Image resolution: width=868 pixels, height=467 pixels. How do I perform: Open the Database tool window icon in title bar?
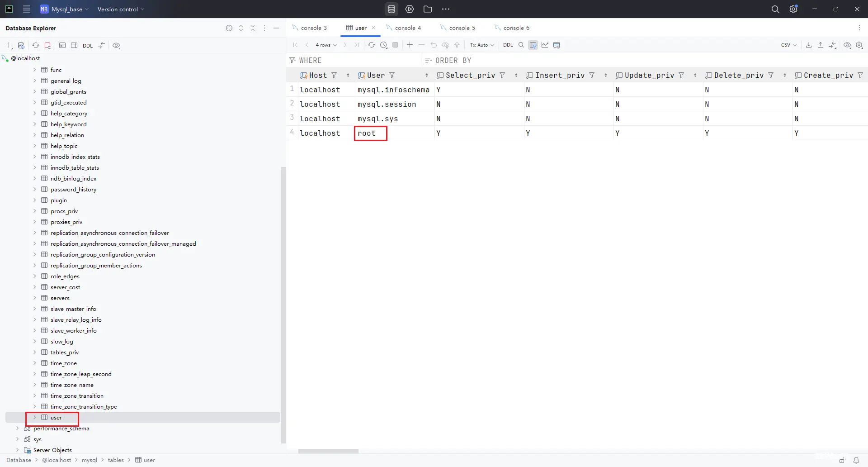point(392,9)
